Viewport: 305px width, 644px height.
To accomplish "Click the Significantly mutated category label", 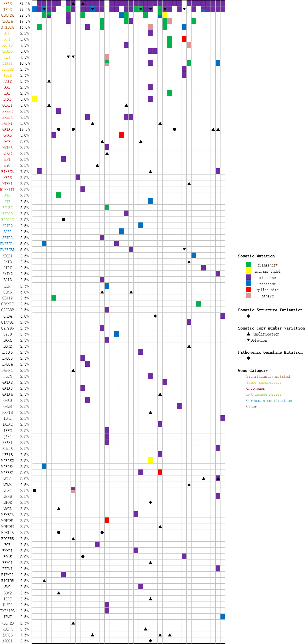I will pos(268,376).
